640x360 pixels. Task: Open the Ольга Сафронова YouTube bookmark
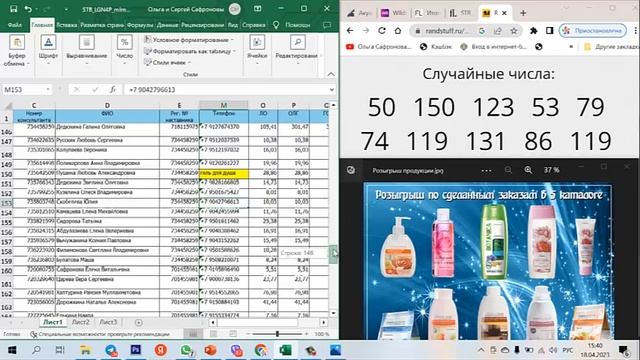378,47
